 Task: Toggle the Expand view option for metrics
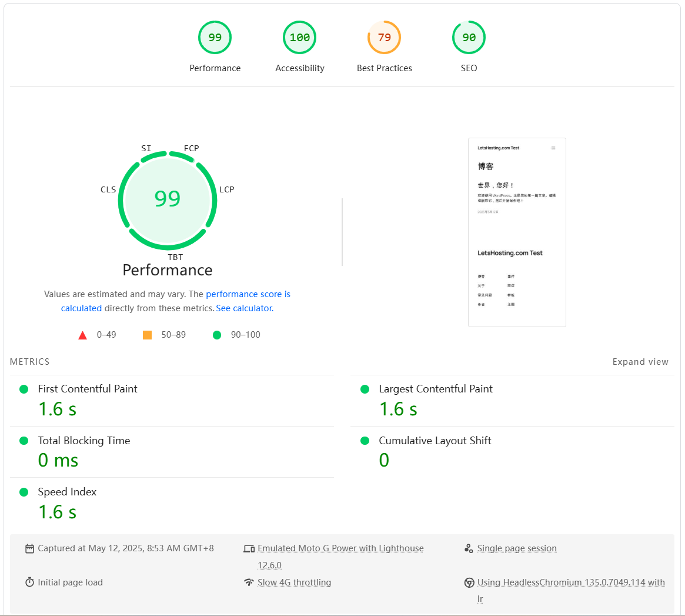tap(640, 362)
